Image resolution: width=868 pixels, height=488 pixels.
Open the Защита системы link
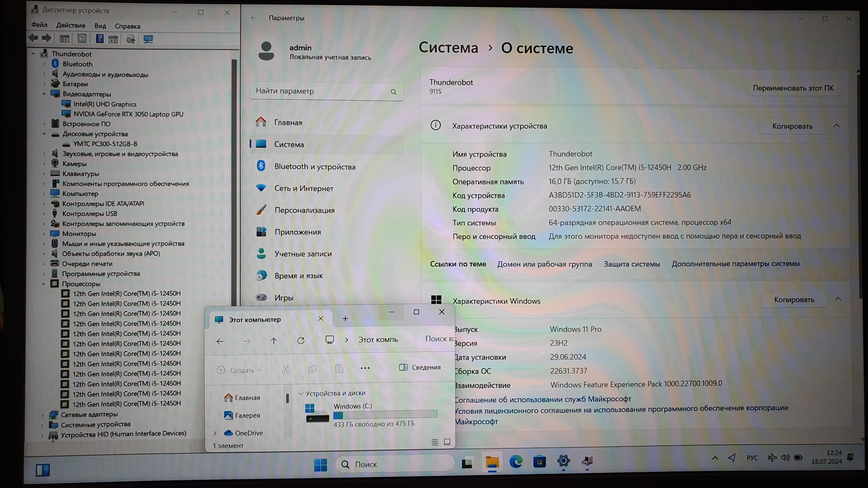click(632, 264)
